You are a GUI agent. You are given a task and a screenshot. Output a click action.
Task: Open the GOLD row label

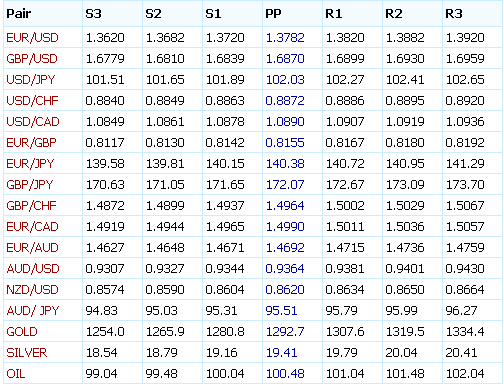coord(22,332)
